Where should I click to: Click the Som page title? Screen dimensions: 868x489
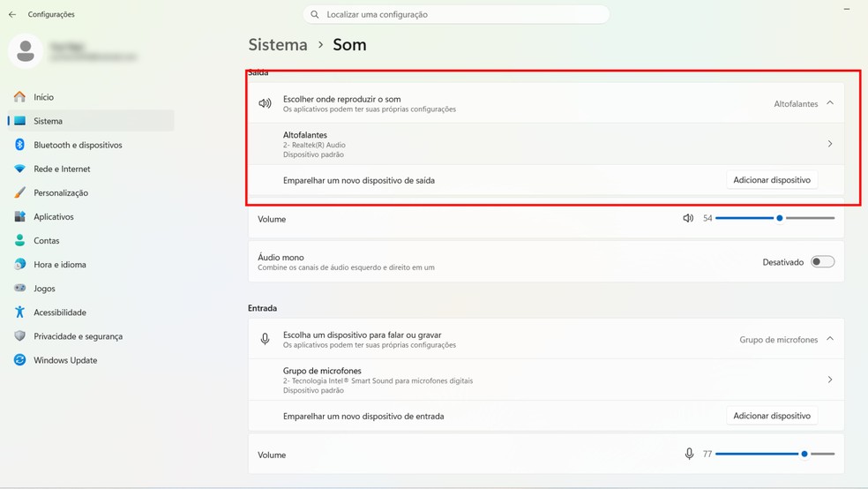(349, 44)
